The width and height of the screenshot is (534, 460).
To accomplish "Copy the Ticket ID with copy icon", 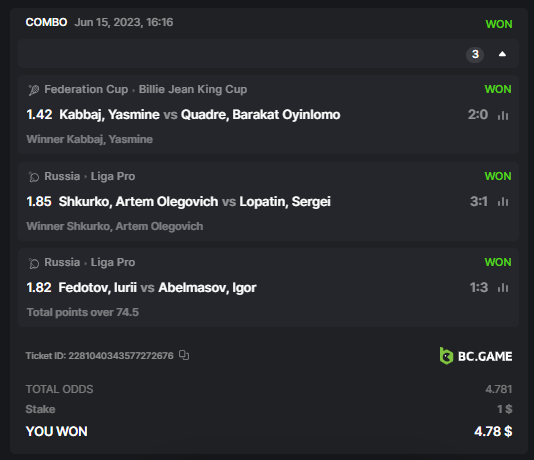I will 184,355.
